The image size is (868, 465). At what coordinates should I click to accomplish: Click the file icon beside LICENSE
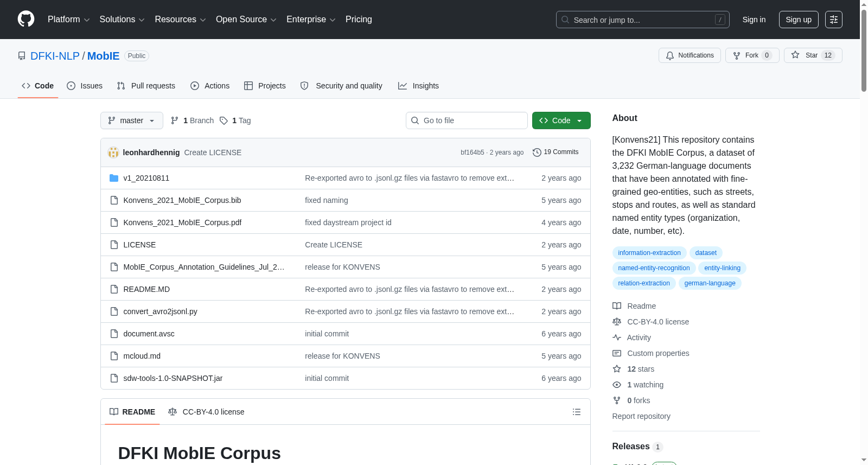point(114,245)
